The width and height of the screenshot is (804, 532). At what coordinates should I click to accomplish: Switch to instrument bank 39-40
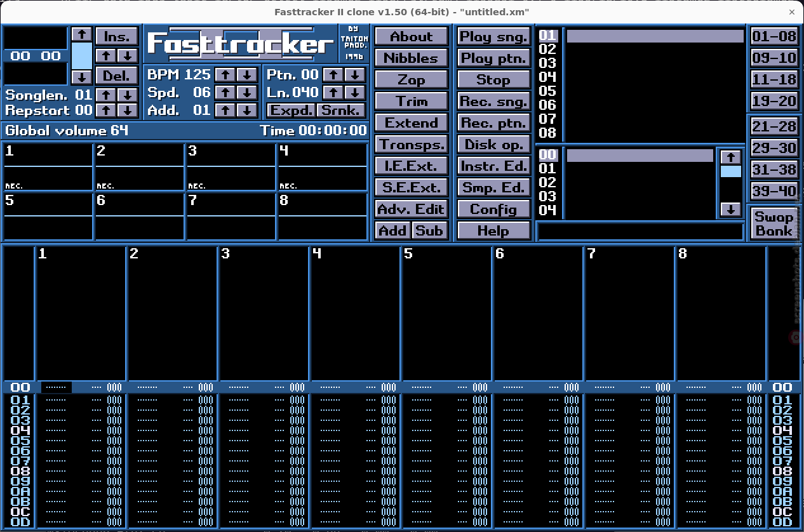(x=774, y=191)
